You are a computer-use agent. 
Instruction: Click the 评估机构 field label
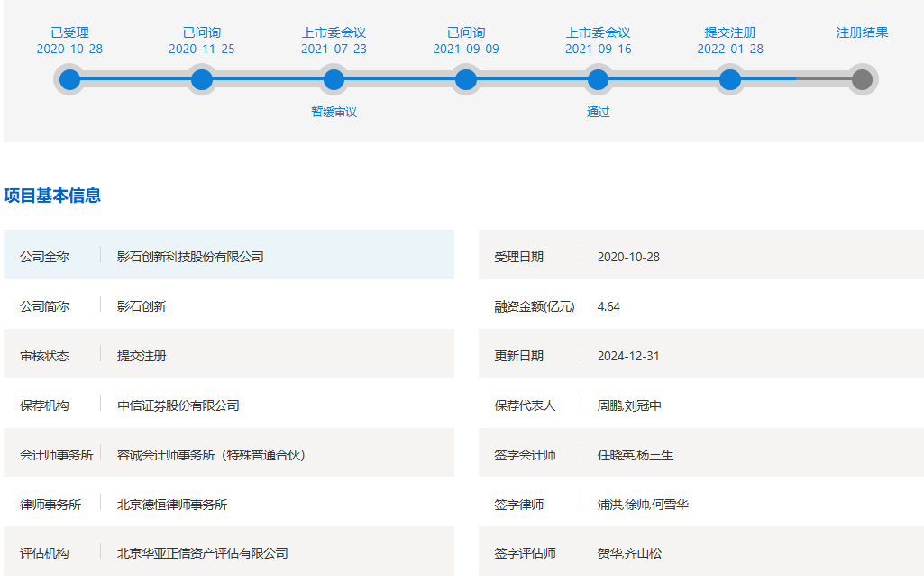click(x=44, y=553)
